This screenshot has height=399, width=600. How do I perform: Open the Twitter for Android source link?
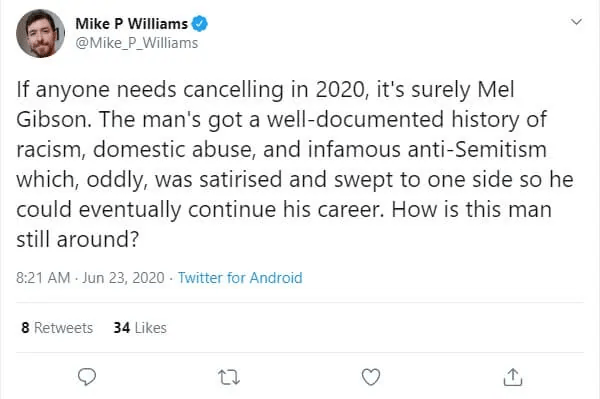pos(240,277)
